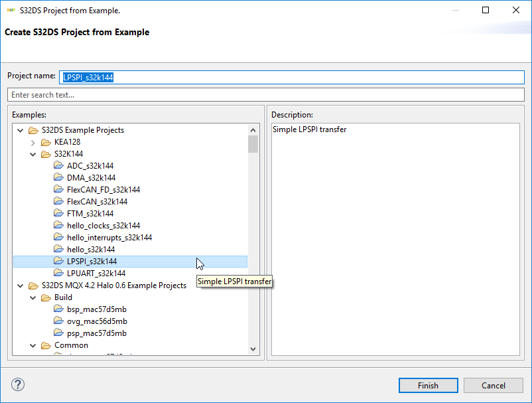Select the KEA128 folder label

point(67,142)
